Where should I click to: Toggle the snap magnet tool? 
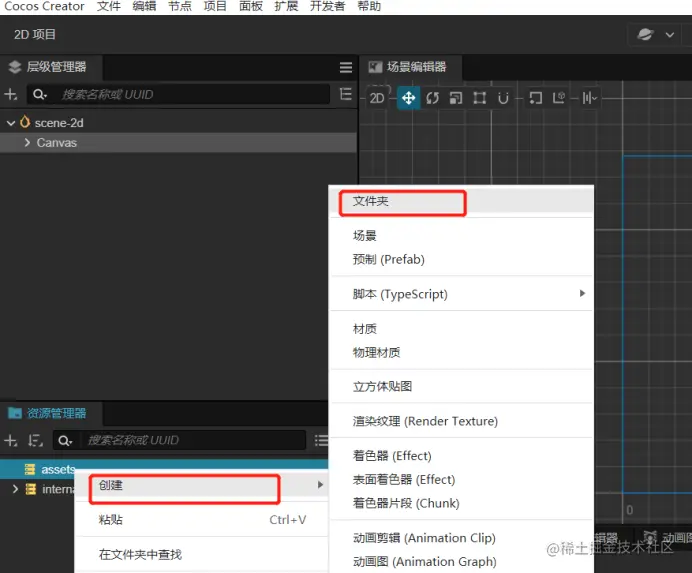point(503,98)
